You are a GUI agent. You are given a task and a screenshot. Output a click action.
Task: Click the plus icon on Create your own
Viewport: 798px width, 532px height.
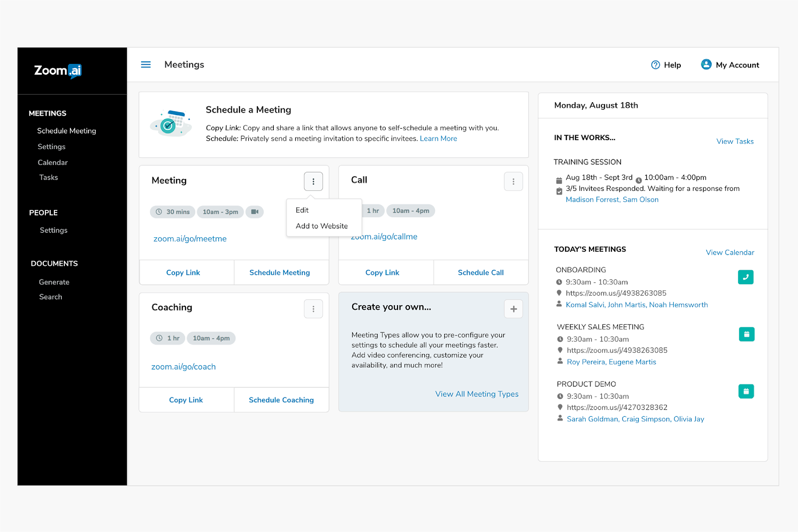513,309
